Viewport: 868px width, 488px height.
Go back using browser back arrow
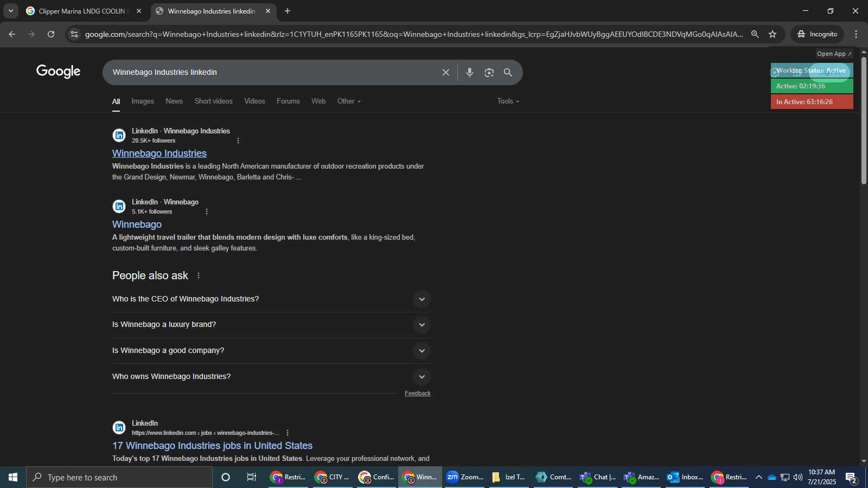pos(12,34)
